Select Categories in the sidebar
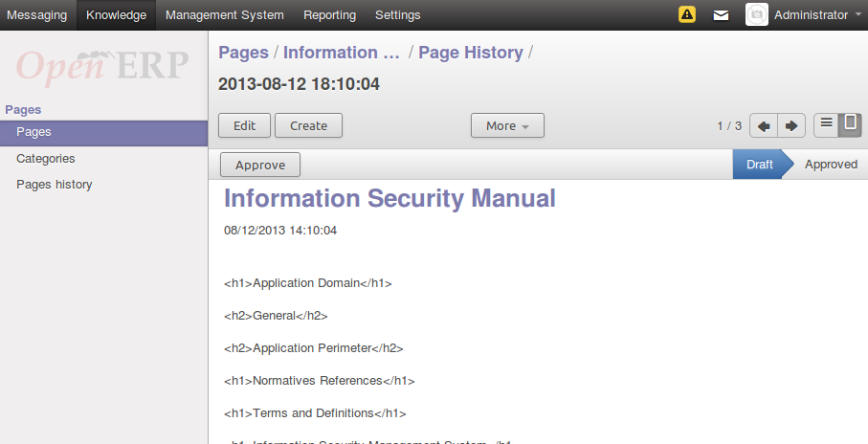This screenshot has width=868, height=444. coord(46,159)
